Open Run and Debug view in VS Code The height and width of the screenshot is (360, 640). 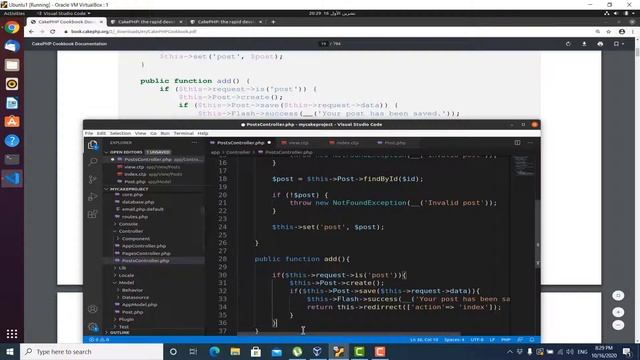click(93, 196)
